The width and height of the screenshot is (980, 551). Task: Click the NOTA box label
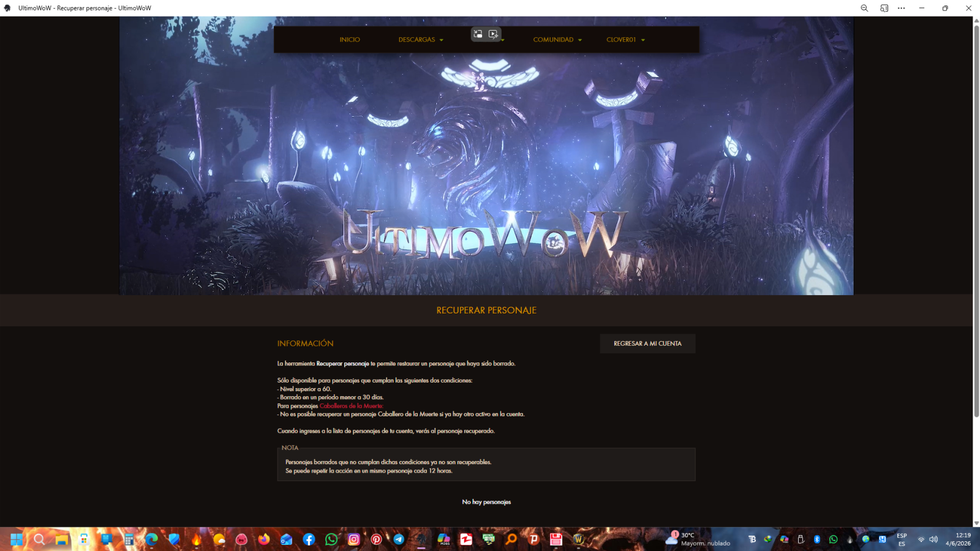290,448
